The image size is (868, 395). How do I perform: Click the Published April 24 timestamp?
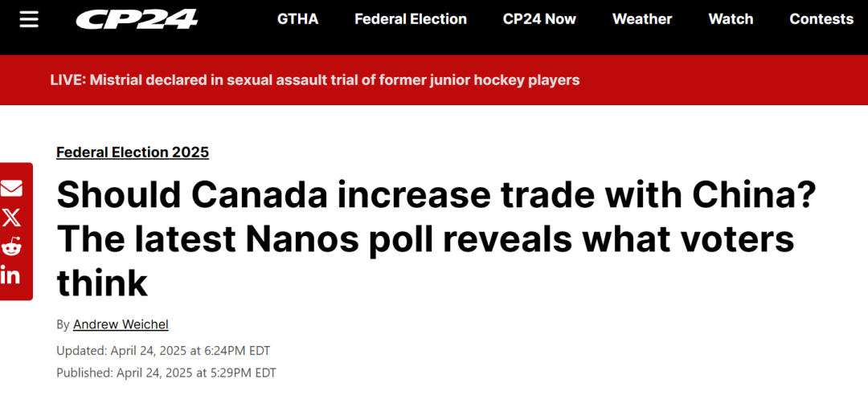pos(166,373)
